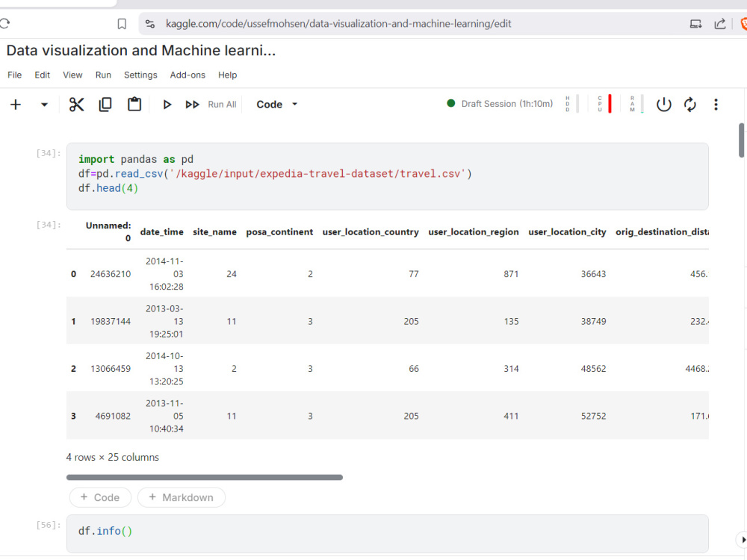The image size is (747, 560).
Task: Open the Settings menu
Action: click(140, 75)
